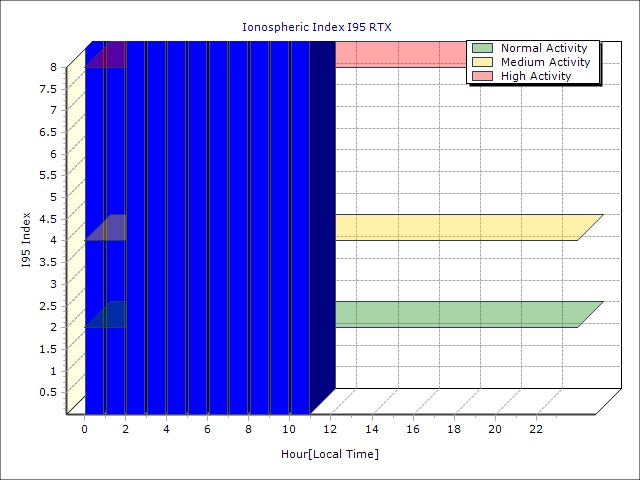Click the chart title Ionospheric Index I95 RTX
Viewport: 640px width, 480px height.
click(317, 27)
